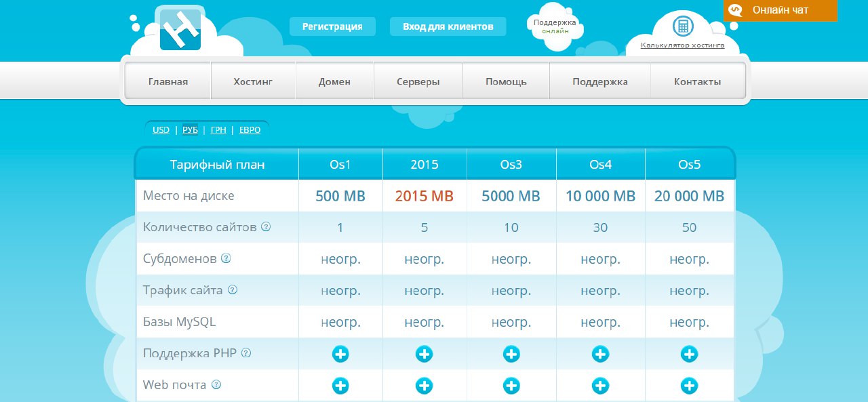The width and height of the screenshot is (868, 402).
Task: Click help icon beside Web почта
Action: tap(216, 384)
